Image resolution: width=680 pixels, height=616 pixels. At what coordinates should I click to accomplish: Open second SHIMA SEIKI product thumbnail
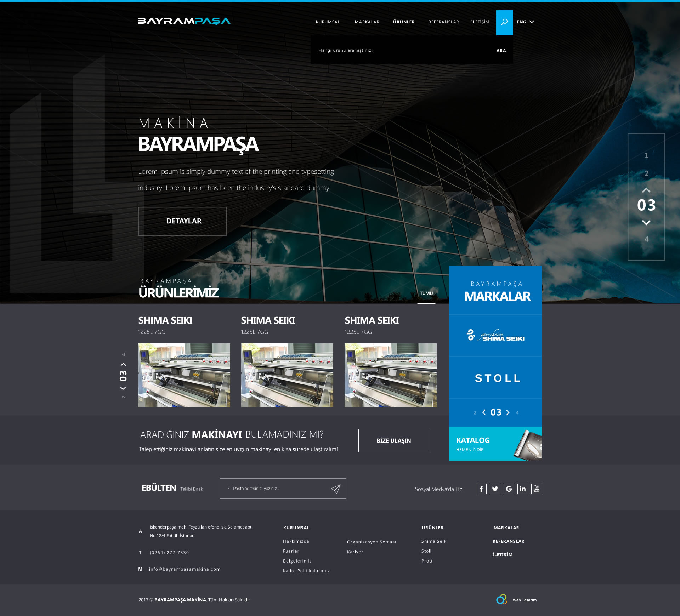point(287,375)
